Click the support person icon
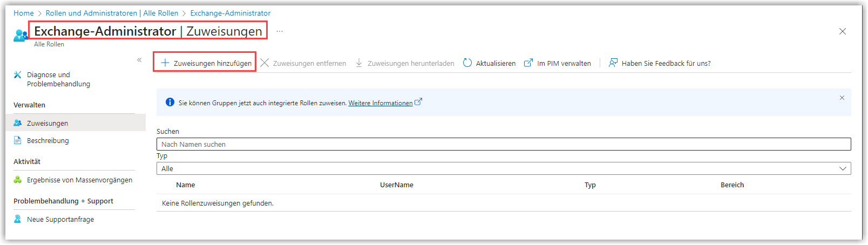Screen dimensions: 868x245 [18, 219]
